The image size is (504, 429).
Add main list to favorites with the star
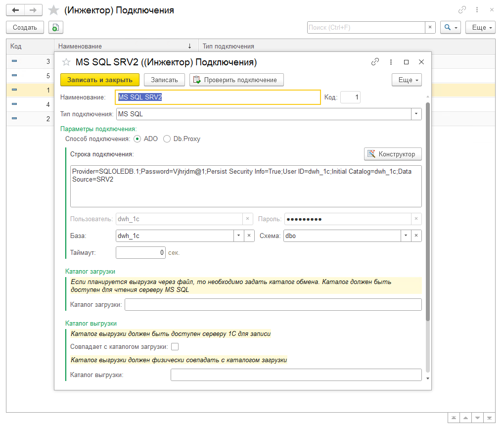click(x=53, y=10)
